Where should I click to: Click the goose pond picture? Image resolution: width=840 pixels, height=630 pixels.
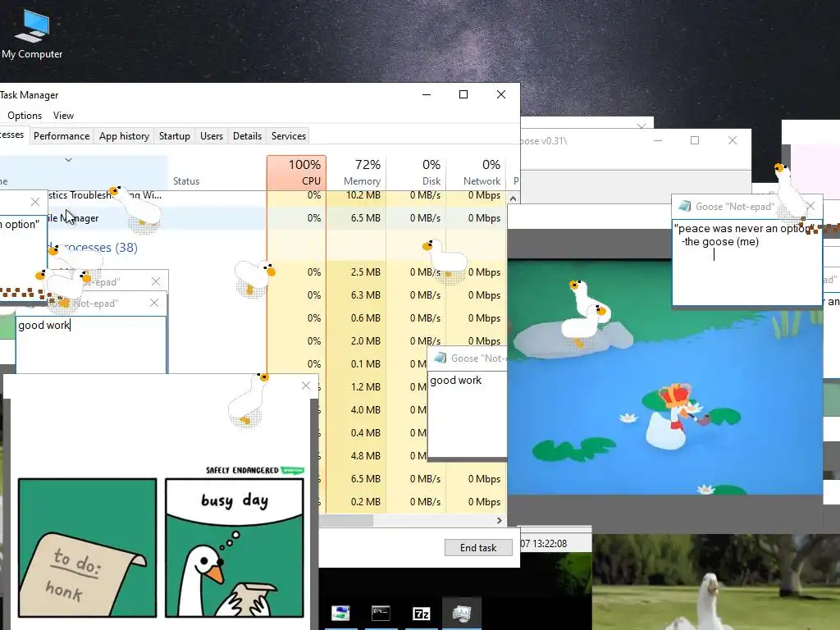[664, 377]
